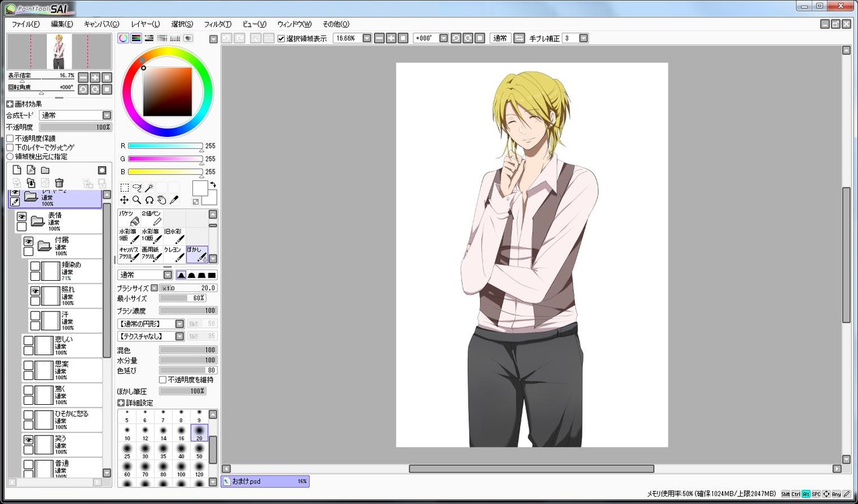
Task: Select the 思案 layer row
Action: pyautogui.click(x=62, y=370)
